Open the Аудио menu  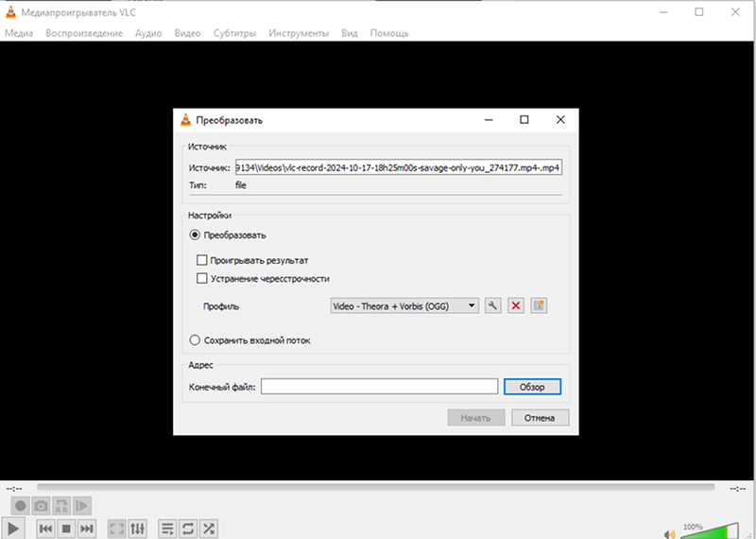pyautogui.click(x=148, y=33)
